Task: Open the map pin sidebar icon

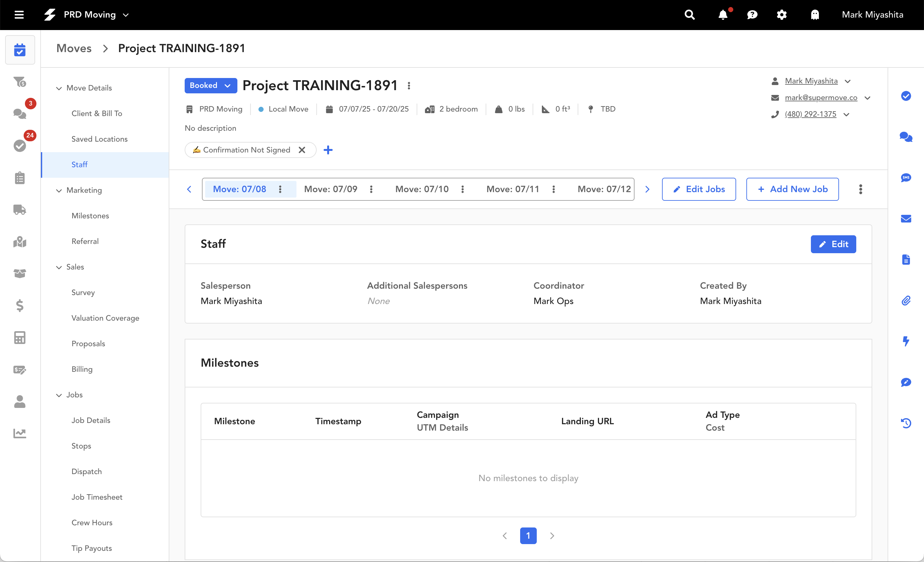Action: tap(20, 242)
